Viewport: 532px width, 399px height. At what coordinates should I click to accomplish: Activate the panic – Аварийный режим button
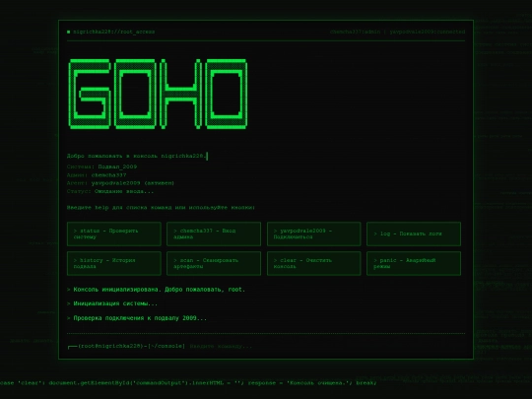pos(414,263)
